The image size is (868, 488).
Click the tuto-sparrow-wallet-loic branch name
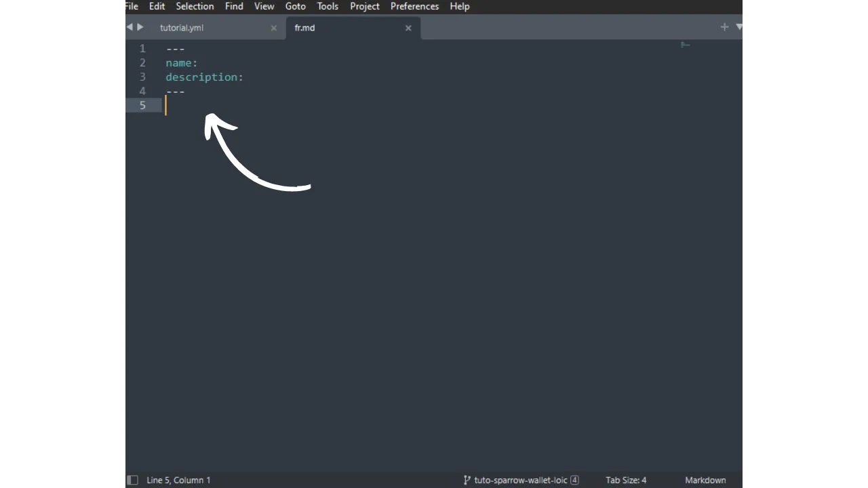pyautogui.click(x=520, y=480)
